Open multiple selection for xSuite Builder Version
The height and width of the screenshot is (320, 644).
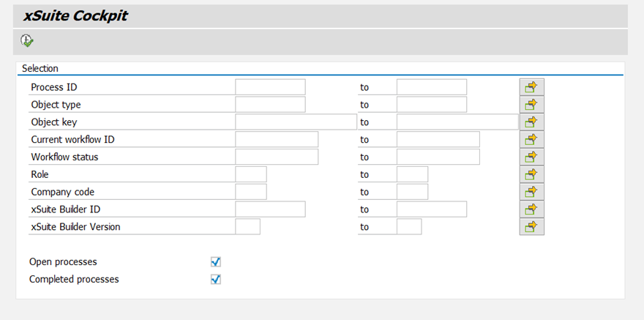click(531, 226)
